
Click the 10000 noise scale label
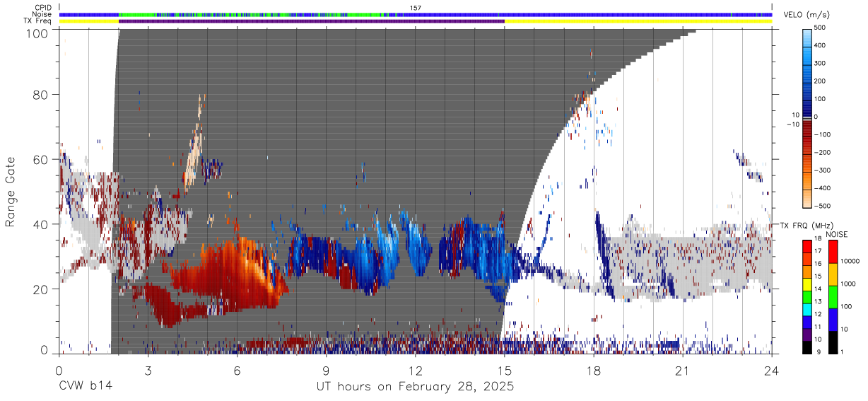pos(850,261)
